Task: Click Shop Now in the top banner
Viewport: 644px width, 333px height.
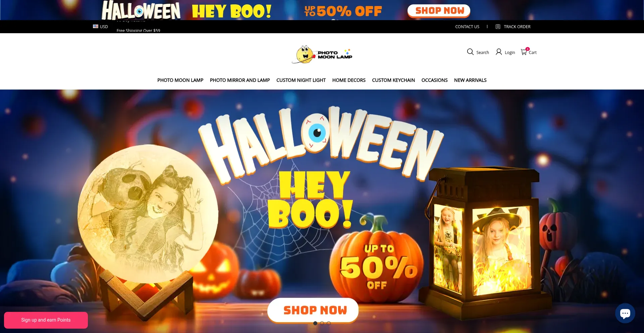Action: click(x=439, y=11)
